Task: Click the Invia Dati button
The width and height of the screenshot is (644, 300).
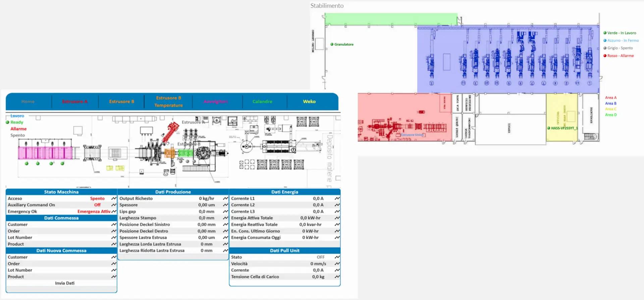Action: (65, 283)
